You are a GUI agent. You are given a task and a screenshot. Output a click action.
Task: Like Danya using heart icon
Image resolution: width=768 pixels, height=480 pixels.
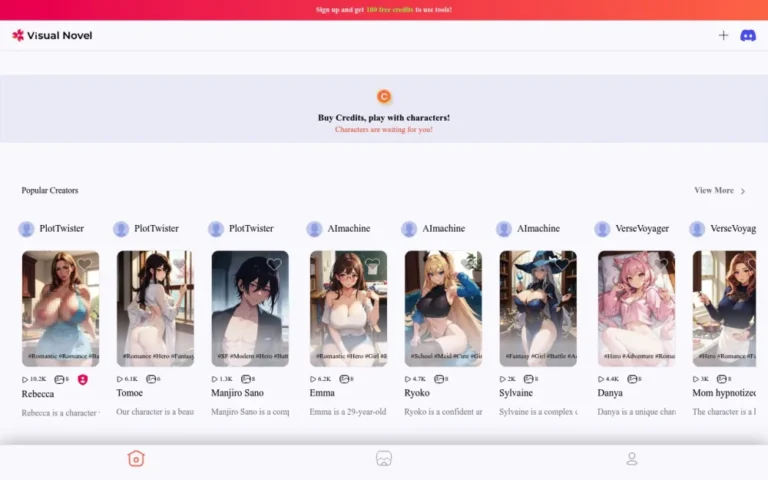click(x=661, y=264)
